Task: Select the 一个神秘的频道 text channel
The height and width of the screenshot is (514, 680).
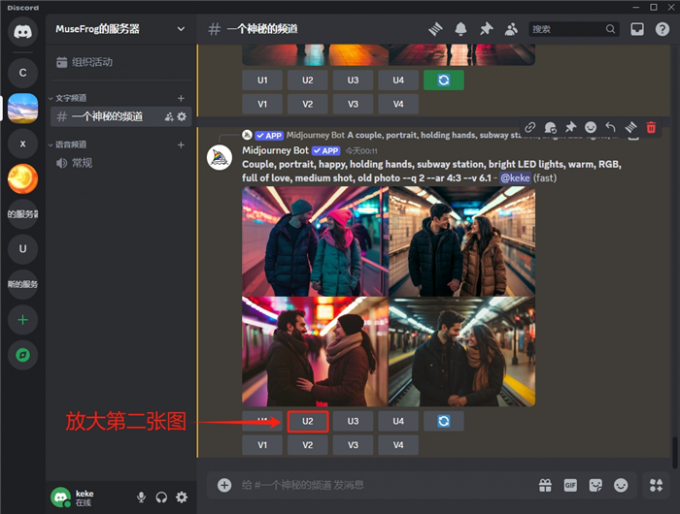Action: 121,116
